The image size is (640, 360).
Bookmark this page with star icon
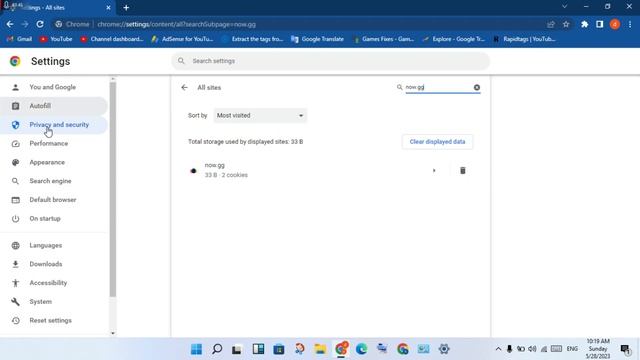(x=566, y=24)
